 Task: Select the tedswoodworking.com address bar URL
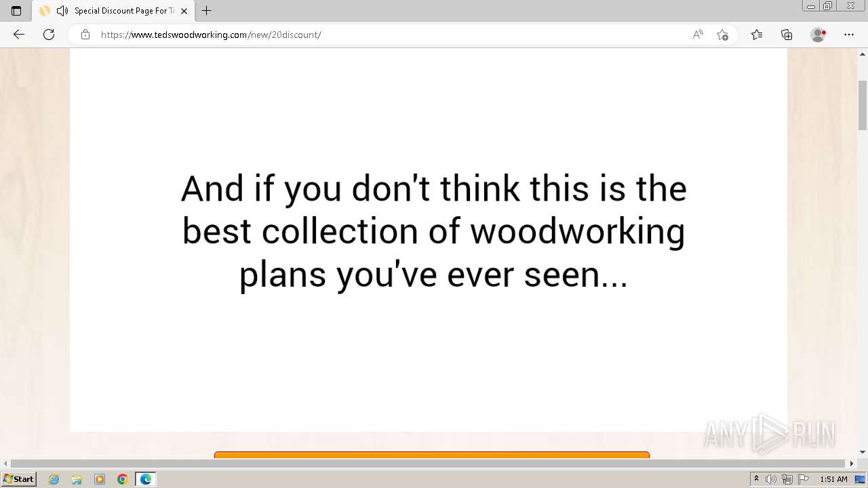point(211,35)
